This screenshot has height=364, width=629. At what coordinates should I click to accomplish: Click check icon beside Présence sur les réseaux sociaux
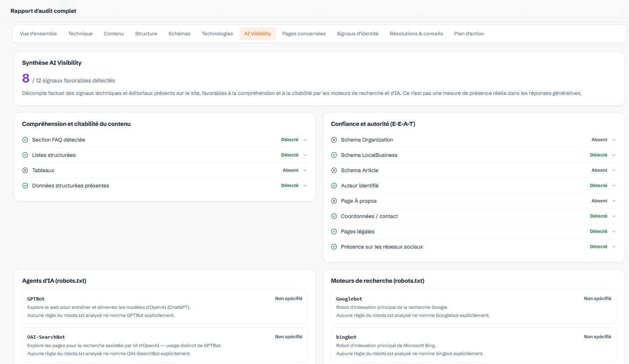point(334,247)
